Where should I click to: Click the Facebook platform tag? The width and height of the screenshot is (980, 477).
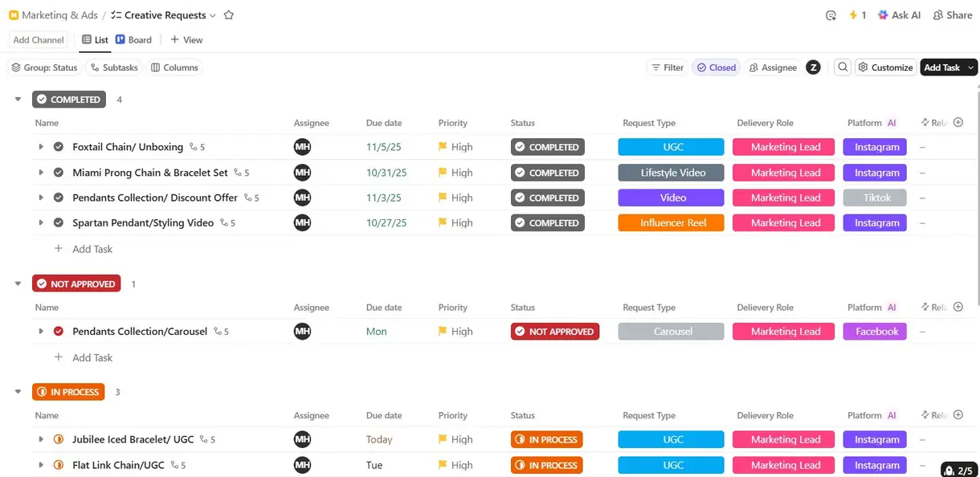tap(875, 332)
